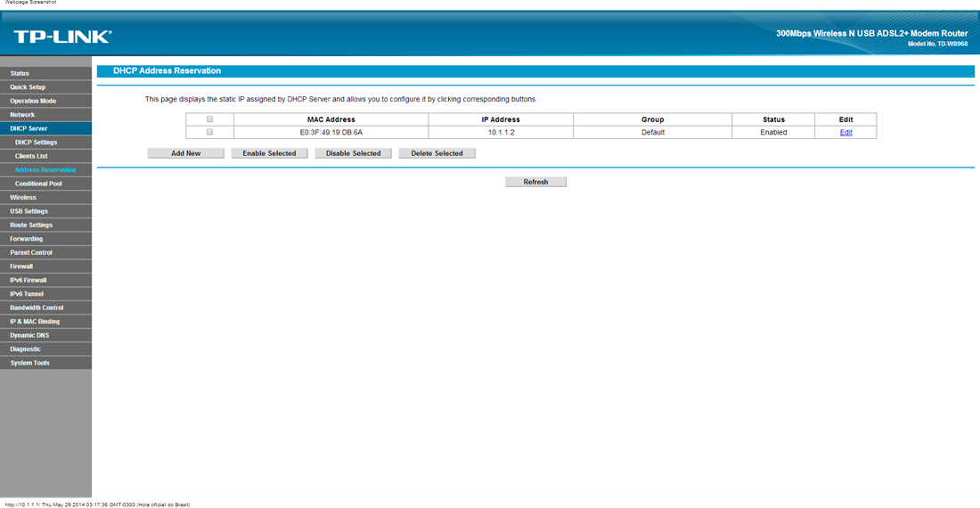980x508 pixels.
Task: Open the Conditional Pool submenu item
Action: [45, 183]
